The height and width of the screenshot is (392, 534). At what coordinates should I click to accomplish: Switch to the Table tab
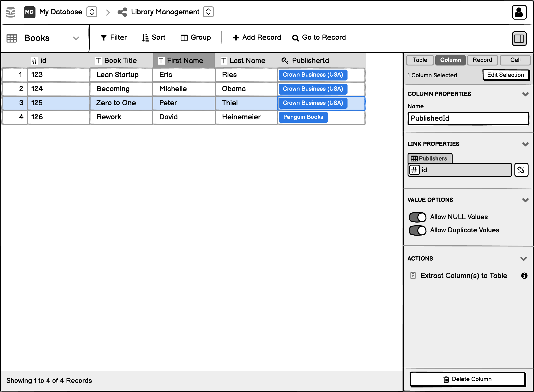point(420,60)
